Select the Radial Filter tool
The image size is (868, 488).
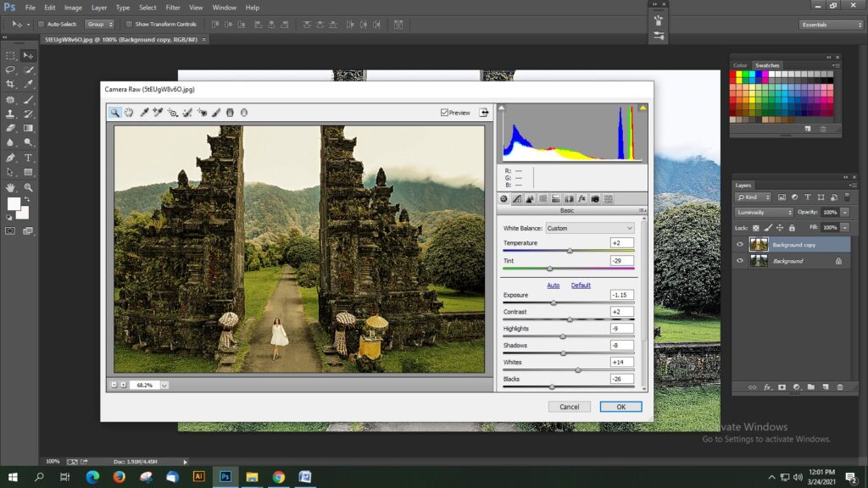pyautogui.click(x=244, y=113)
